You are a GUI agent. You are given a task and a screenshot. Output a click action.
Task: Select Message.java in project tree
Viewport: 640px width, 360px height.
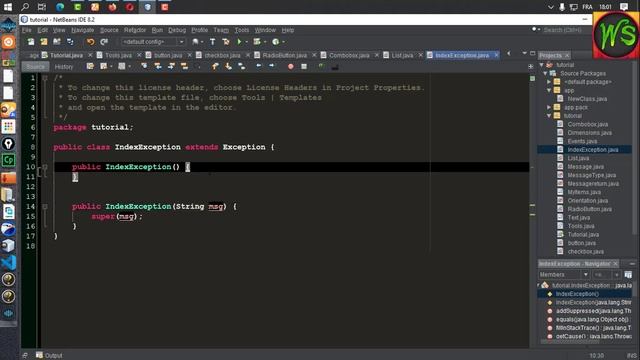click(585, 167)
